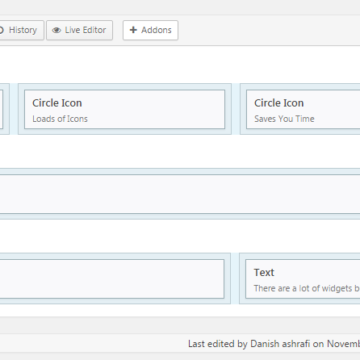This screenshot has height=360, width=360.
Task: Click the plus icon on Addons
Action: click(x=133, y=30)
